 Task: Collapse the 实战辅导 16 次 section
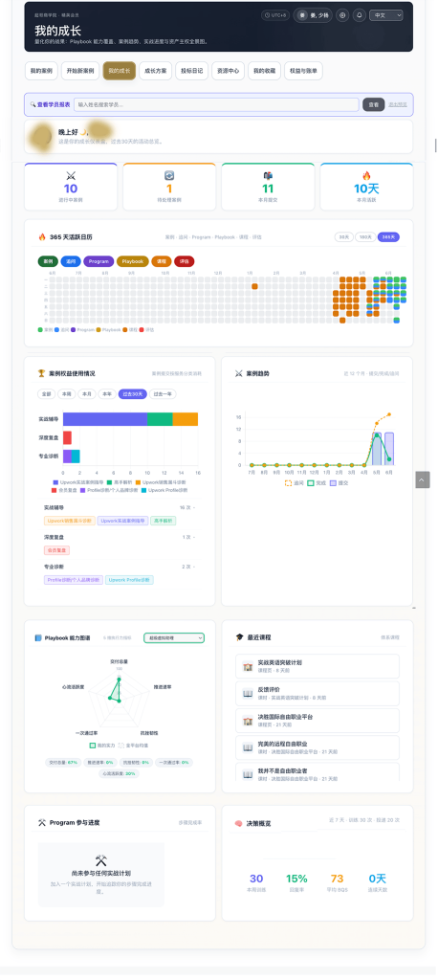coord(120,507)
